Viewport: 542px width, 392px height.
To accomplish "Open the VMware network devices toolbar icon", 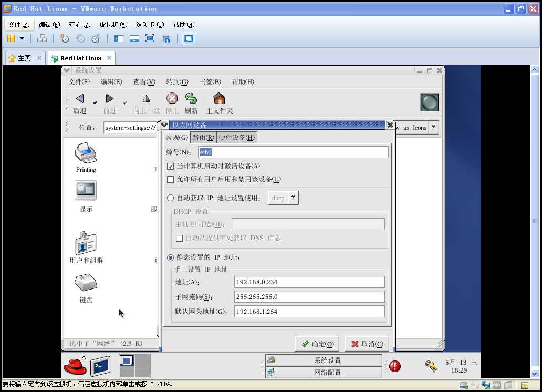I will (x=42, y=38).
